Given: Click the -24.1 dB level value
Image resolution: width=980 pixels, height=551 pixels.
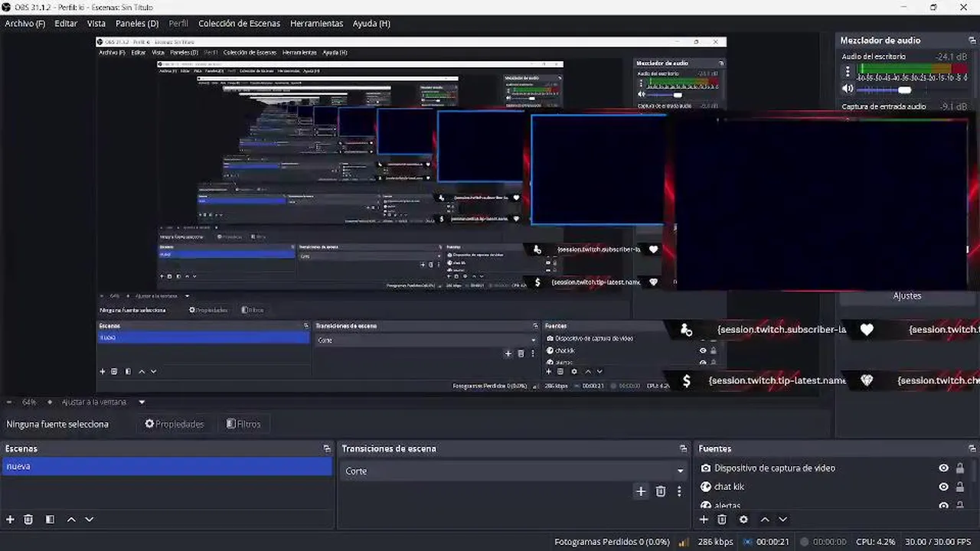Looking at the screenshot, I should [950, 57].
